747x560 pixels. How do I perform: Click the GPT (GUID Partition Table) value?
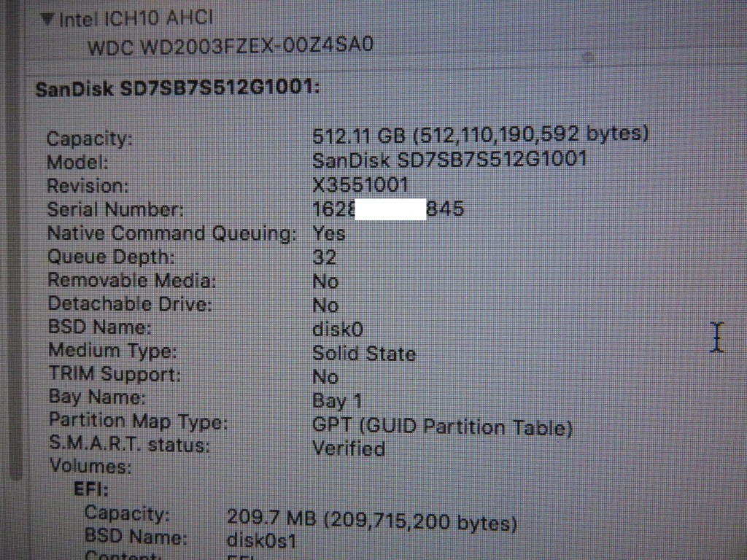(442, 426)
